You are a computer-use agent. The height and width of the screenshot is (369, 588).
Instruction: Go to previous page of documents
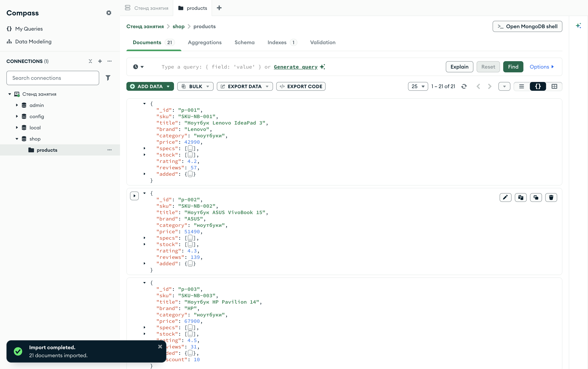coord(478,86)
